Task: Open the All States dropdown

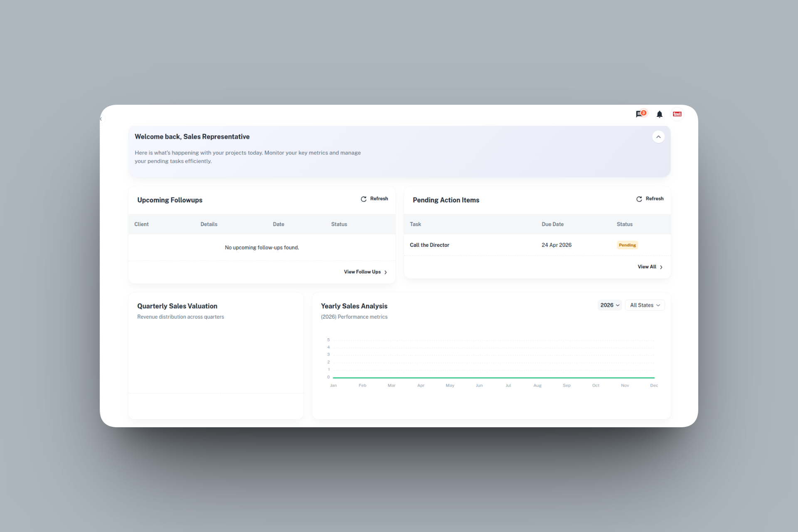Action: (x=645, y=305)
